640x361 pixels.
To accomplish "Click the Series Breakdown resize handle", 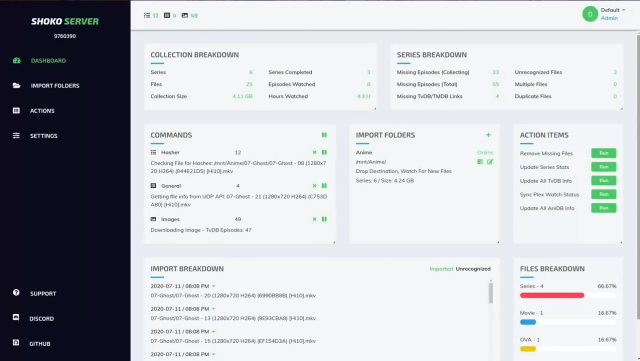I will coord(621,108).
